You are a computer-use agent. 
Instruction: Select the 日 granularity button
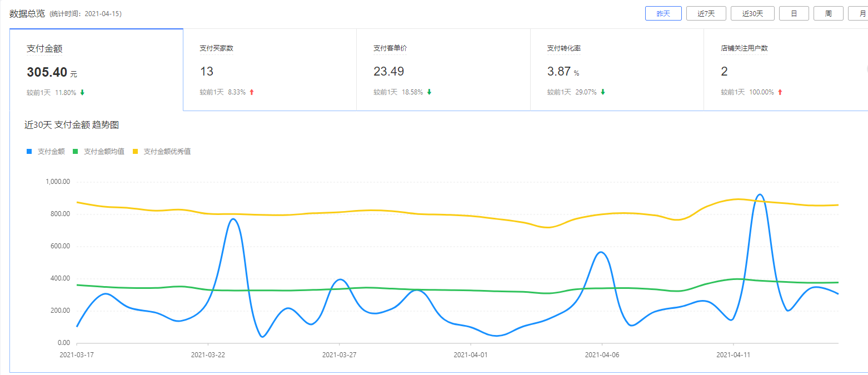[794, 14]
